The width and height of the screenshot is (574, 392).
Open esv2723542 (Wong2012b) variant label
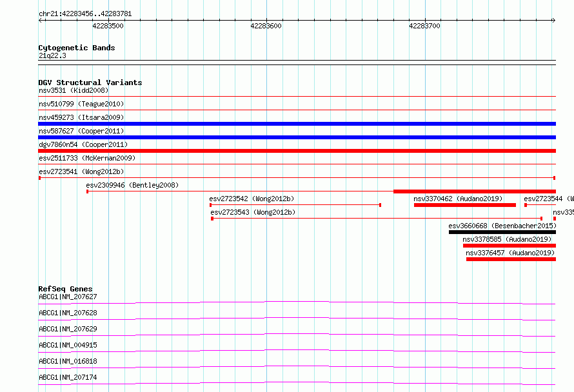pos(252,199)
